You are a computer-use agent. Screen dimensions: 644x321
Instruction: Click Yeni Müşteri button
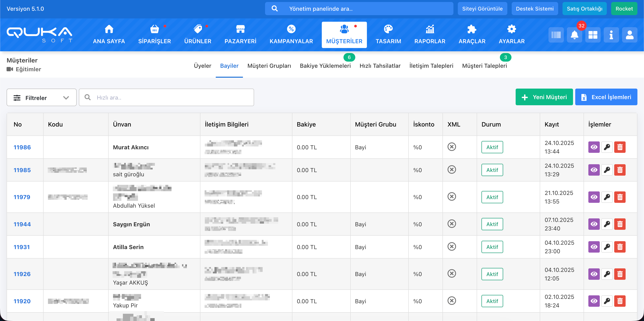click(544, 97)
